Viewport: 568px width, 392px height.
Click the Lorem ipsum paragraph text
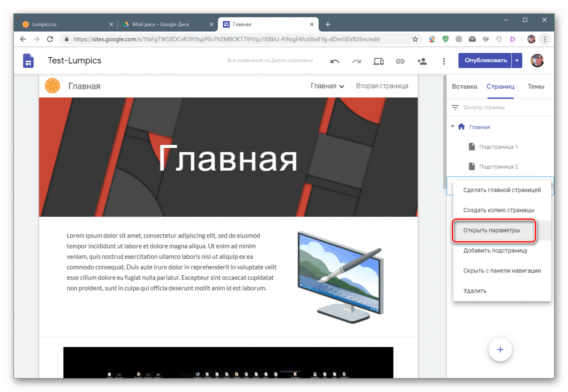point(172,262)
